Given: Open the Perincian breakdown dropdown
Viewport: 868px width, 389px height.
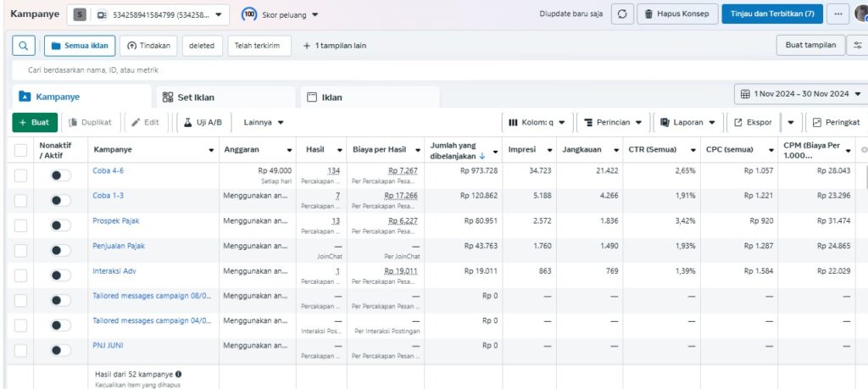Looking at the screenshot, I should (612, 122).
